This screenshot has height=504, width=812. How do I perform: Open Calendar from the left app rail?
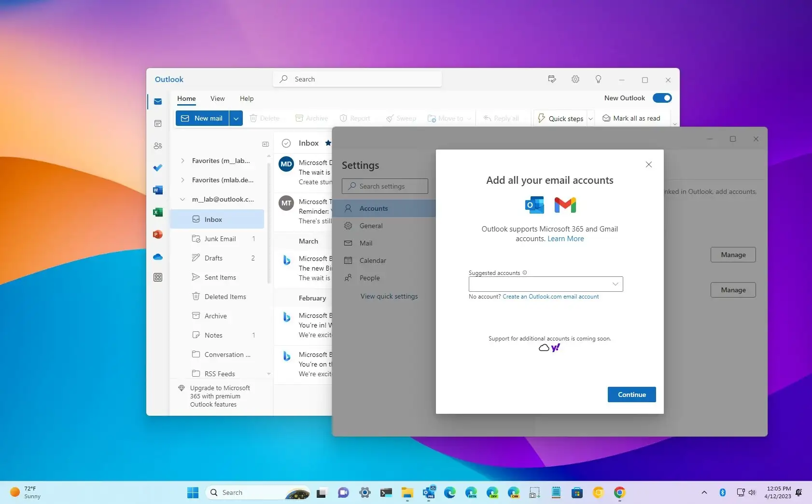pyautogui.click(x=158, y=123)
